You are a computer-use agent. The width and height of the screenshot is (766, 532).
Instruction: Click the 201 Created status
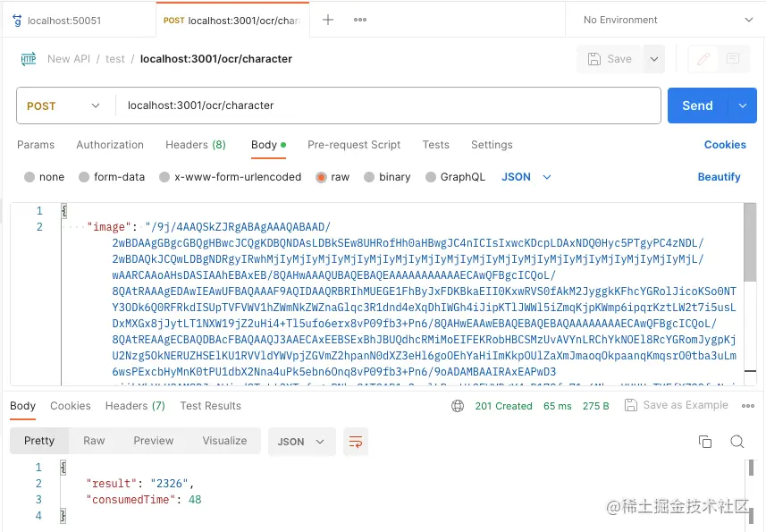[x=503, y=405]
